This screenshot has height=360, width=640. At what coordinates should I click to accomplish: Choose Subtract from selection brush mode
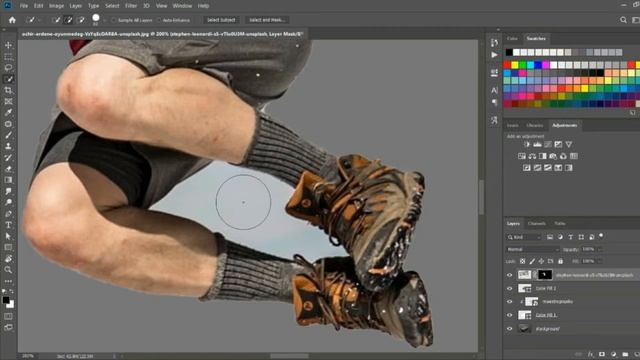coord(81,20)
